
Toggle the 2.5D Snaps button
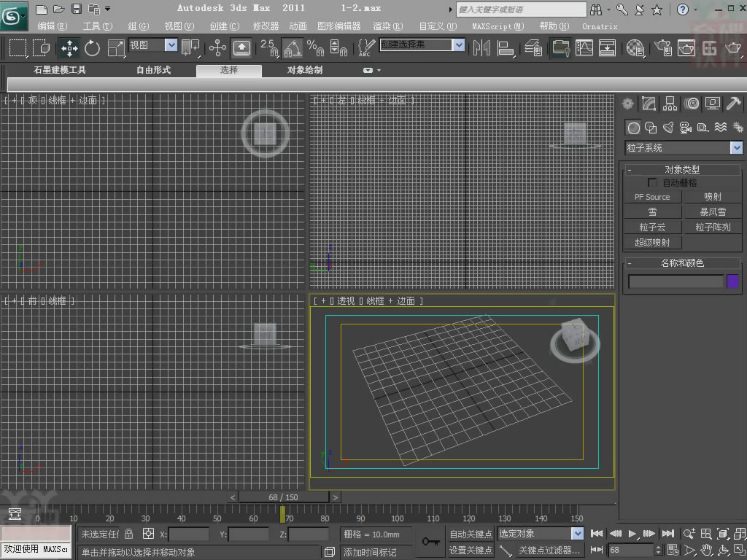pos(269,48)
